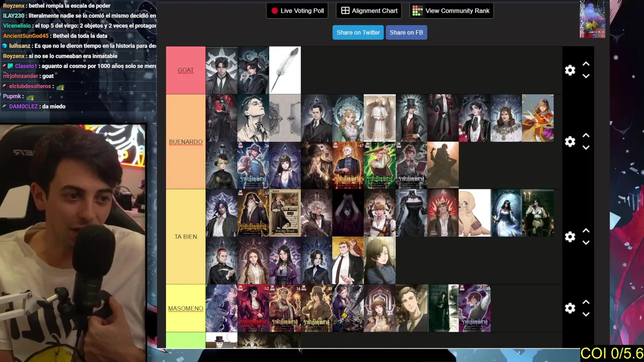Select the red-orange robed character in BUENARDO

click(x=538, y=118)
